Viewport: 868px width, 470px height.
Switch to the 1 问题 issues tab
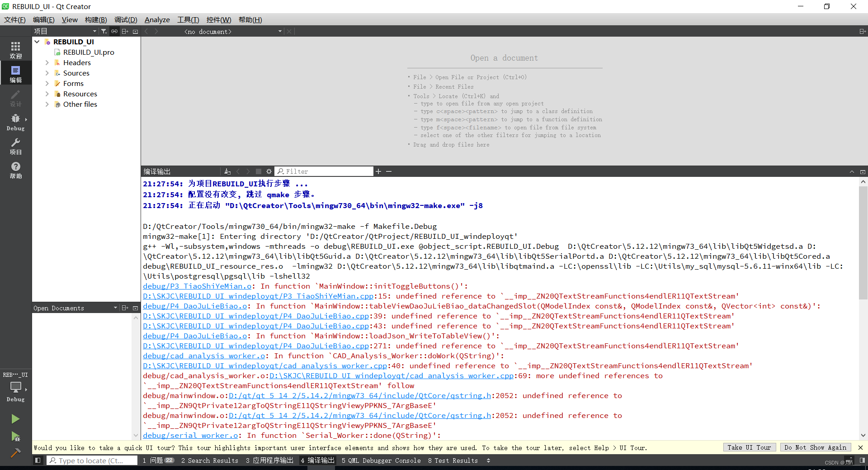158,461
